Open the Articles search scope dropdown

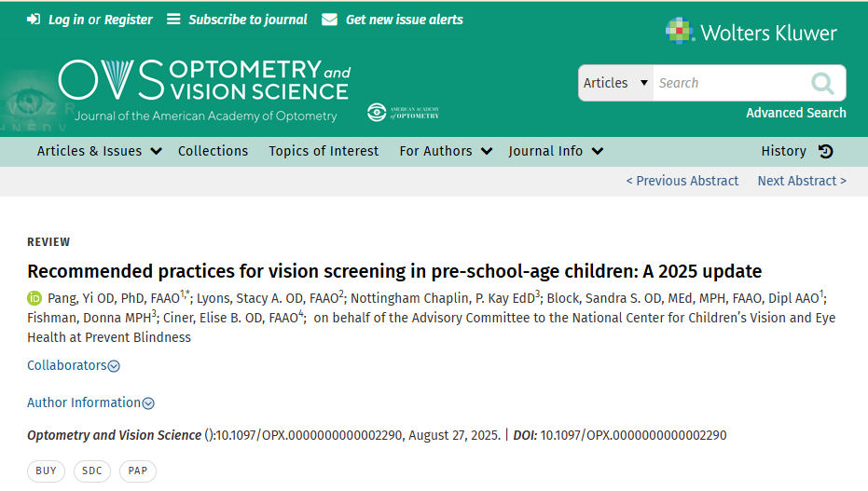tap(615, 83)
